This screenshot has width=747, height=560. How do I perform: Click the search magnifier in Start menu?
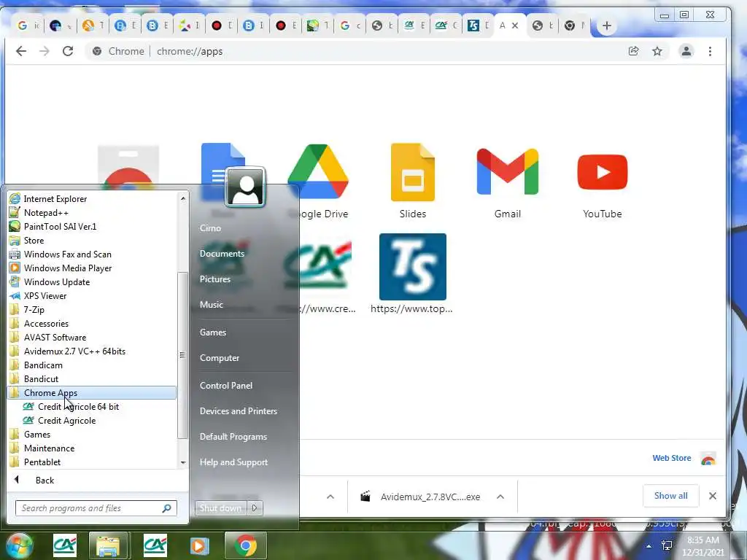[166, 508]
